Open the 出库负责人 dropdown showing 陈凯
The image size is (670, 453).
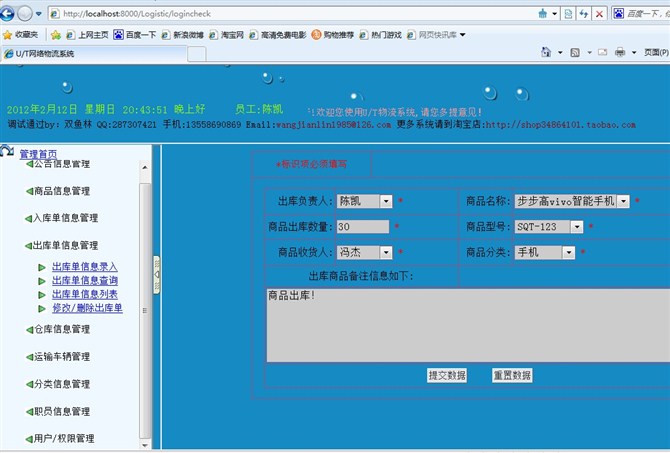(x=364, y=201)
